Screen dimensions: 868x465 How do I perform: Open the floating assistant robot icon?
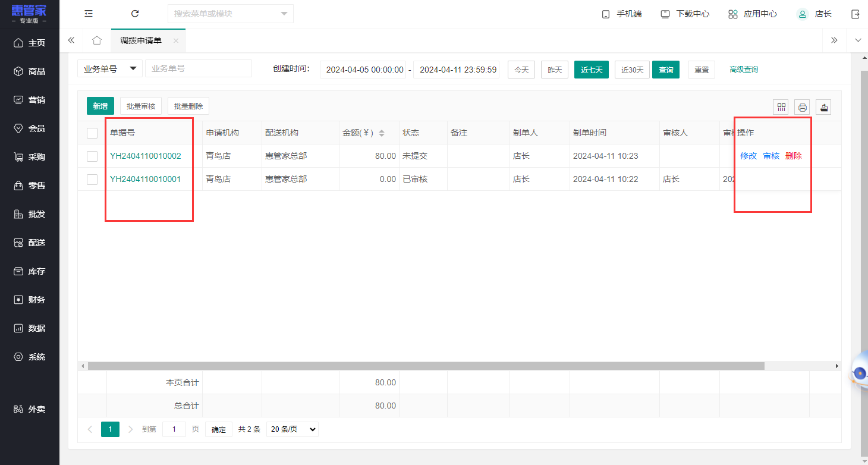[x=858, y=372]
